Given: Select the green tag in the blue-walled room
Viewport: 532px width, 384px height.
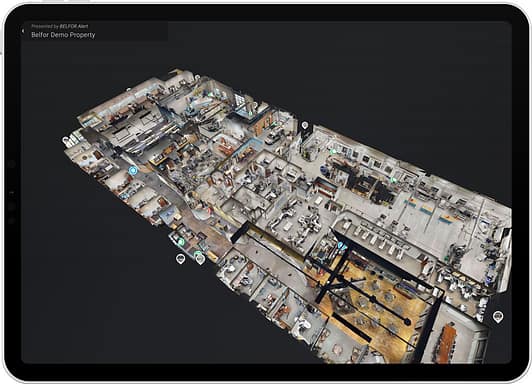Looking at the screenshot, I should (x=251, y=114).
